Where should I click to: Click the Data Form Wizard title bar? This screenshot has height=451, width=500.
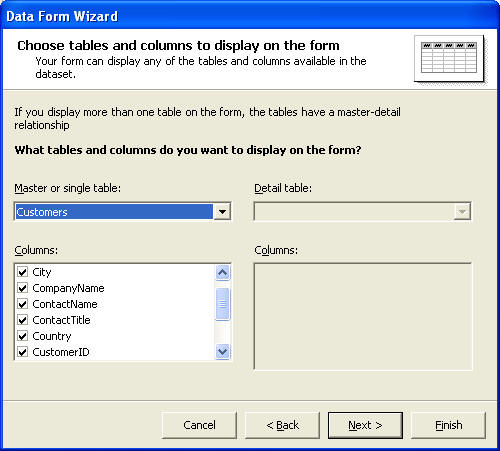(250, 16)
